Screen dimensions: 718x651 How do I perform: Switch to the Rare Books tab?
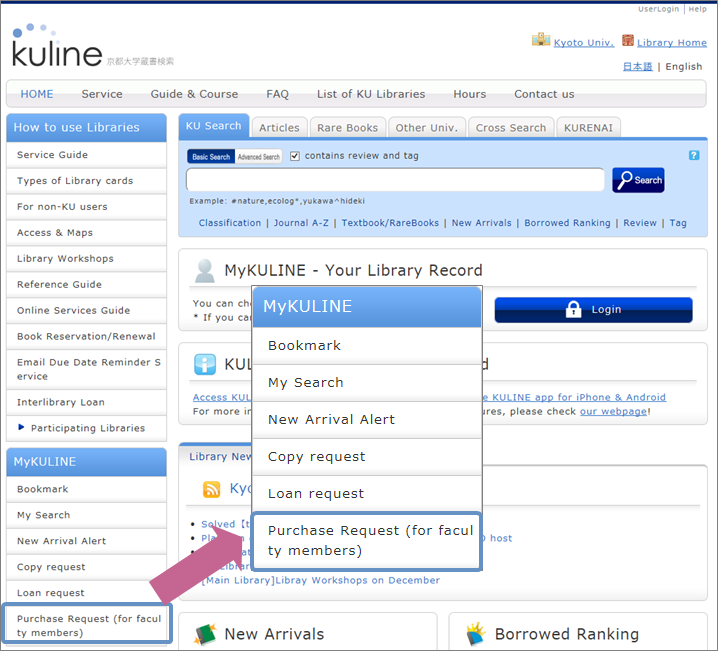[x=348, y=128]
